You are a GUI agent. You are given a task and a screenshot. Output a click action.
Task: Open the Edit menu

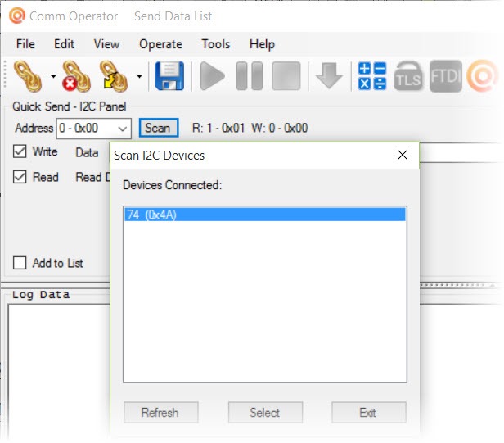[64, 44]
